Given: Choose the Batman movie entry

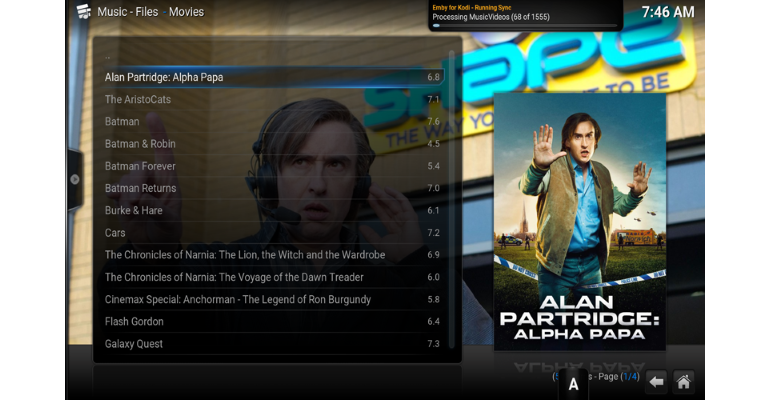Looking at the screenshot, I should tap(273, 121).
